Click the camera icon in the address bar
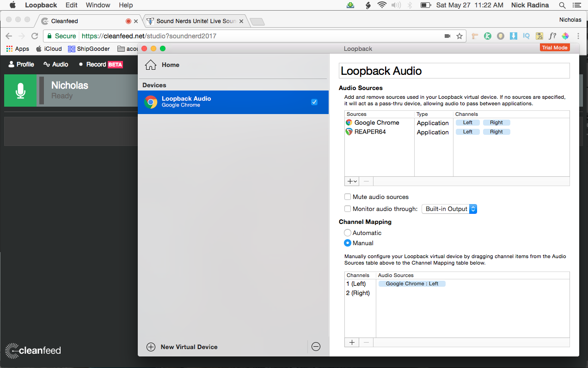Screen dimensions: 588x368 447,36
